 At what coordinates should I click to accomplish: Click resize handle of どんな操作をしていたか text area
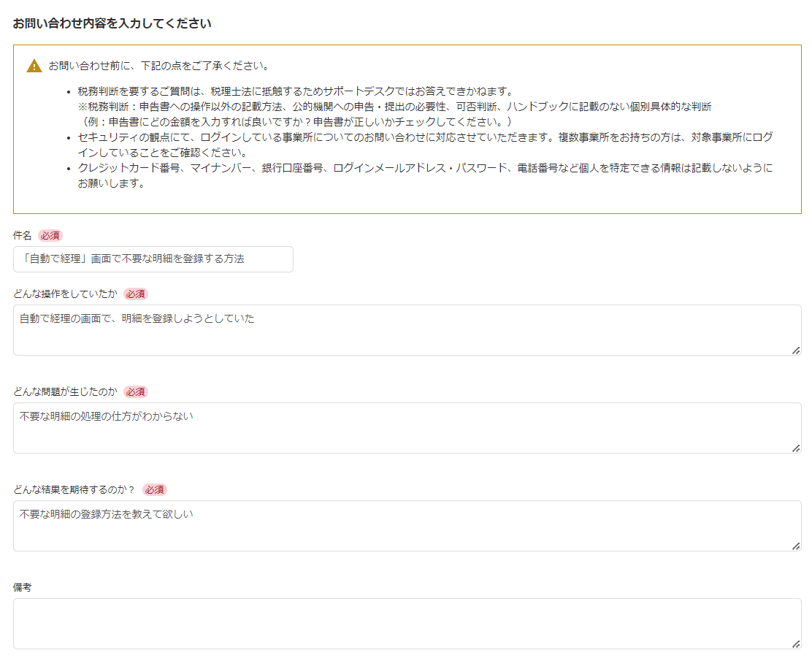[796, 351]
